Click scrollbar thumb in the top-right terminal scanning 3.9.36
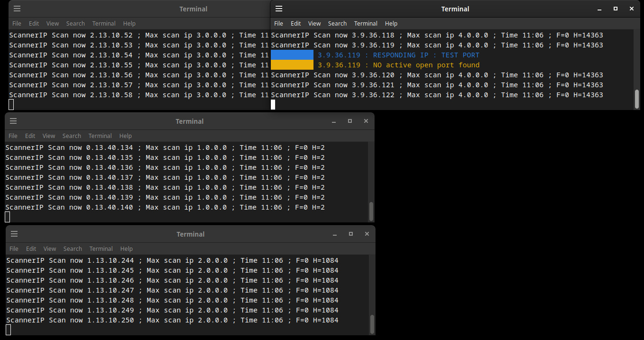Image resolution: width=644 pixels, height=340 pixels. [x=637, y=99]
